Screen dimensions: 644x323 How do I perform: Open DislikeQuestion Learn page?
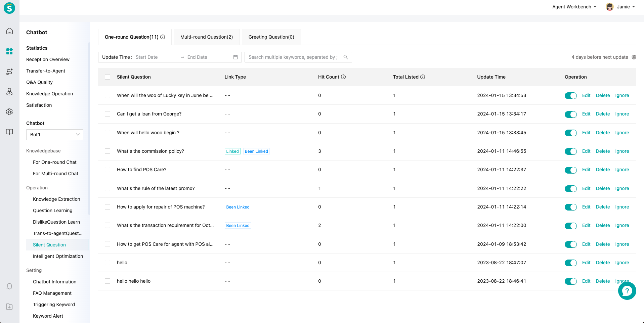click(56, 222)
